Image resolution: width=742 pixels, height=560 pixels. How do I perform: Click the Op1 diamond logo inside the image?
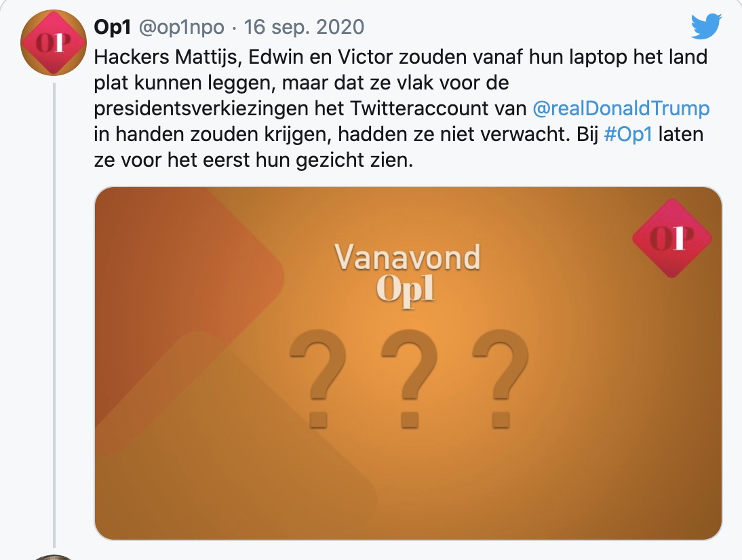coord(671,238)
